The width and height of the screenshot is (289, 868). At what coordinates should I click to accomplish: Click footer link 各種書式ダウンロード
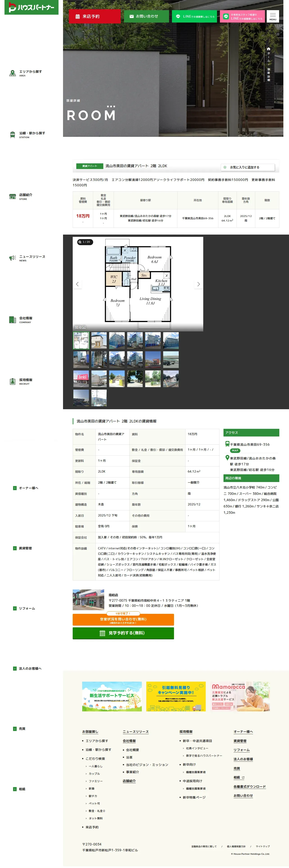pos(250,786)
